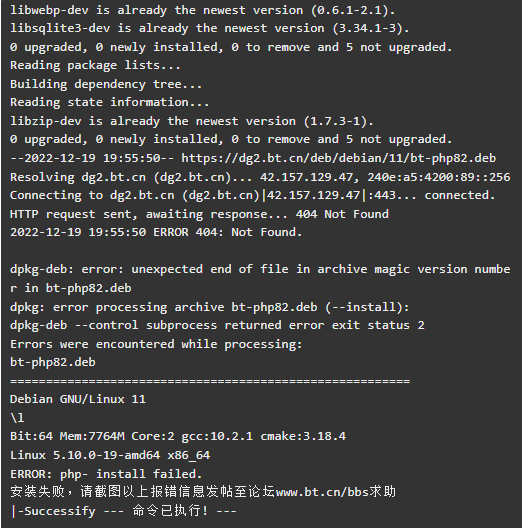This screenshot has width=522, height=528.
Task: Click the 'Successify' command executed line
Action: point(124,511)
